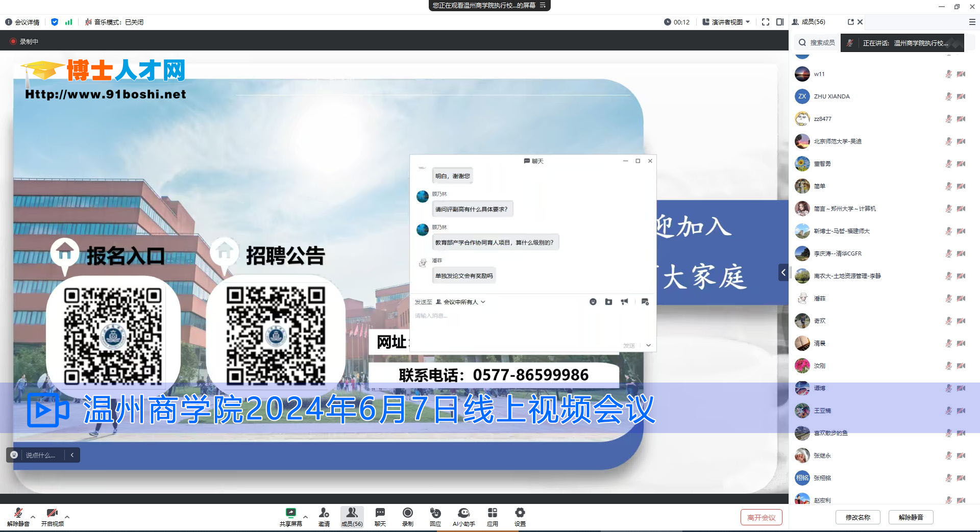Toggle the side panel layout icon
980x532 pixels.
(x=779, y=22)
